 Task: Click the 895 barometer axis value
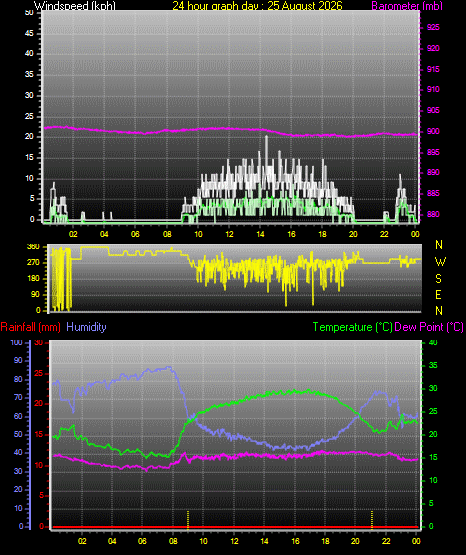(433, 152)
